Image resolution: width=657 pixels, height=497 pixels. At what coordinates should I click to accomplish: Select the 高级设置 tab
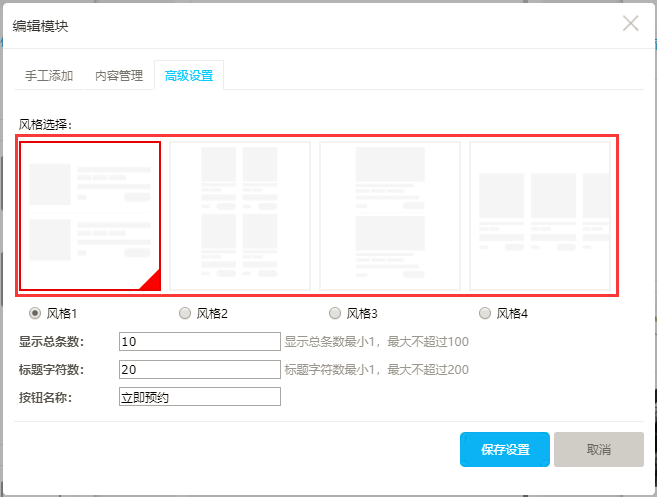[189, 75]
